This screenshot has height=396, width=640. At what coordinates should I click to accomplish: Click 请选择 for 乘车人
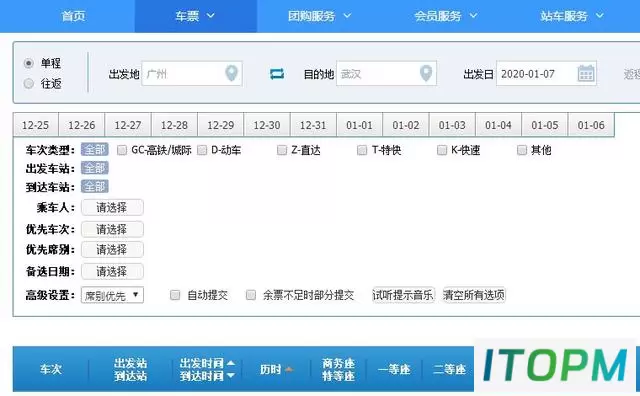[x=112, y=207]
